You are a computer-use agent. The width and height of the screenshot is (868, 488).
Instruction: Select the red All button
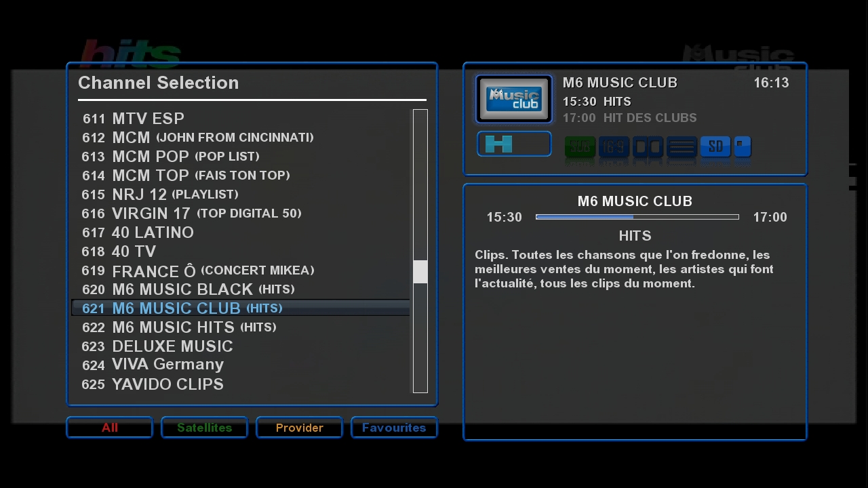110,428
